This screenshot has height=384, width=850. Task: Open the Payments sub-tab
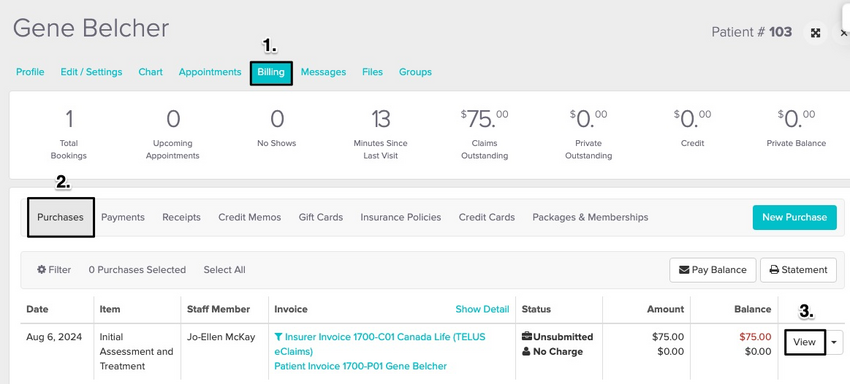123,217
